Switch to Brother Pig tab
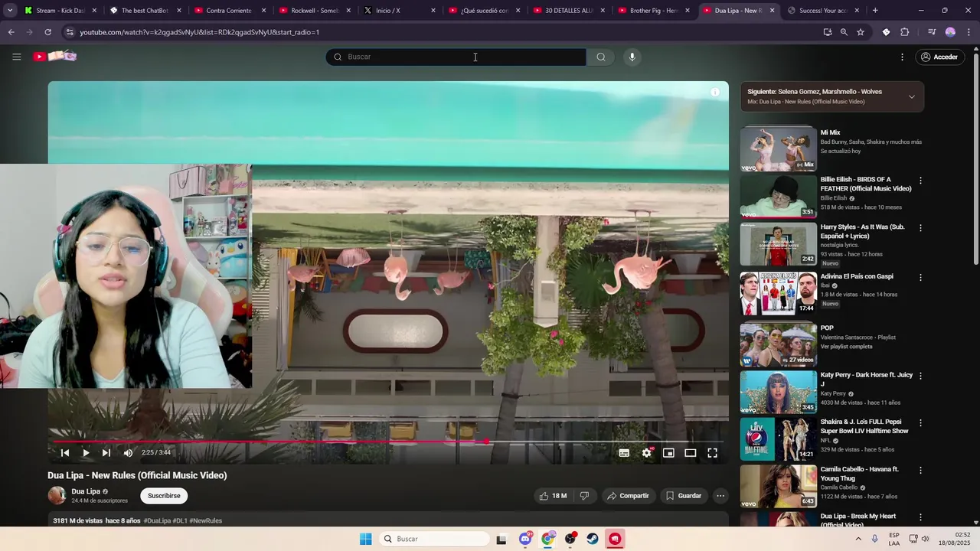Viewport: 980px width, 551px height. click(x=652, y=11)
